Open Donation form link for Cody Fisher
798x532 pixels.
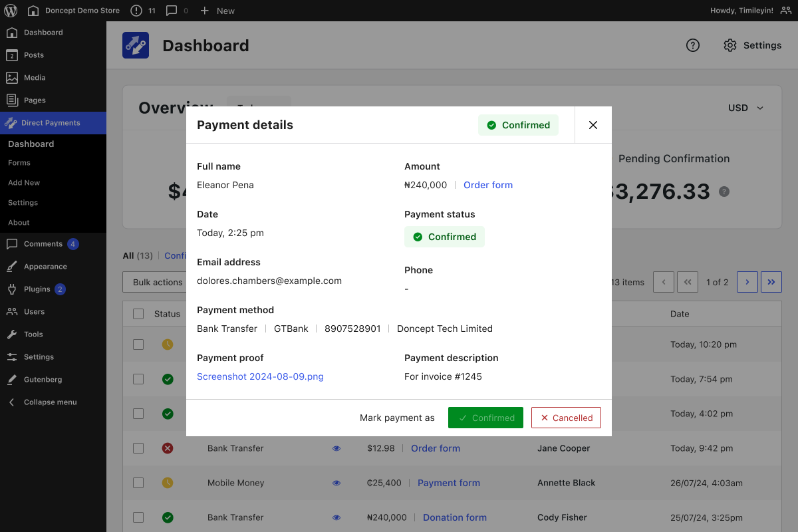tap(455, 517)
